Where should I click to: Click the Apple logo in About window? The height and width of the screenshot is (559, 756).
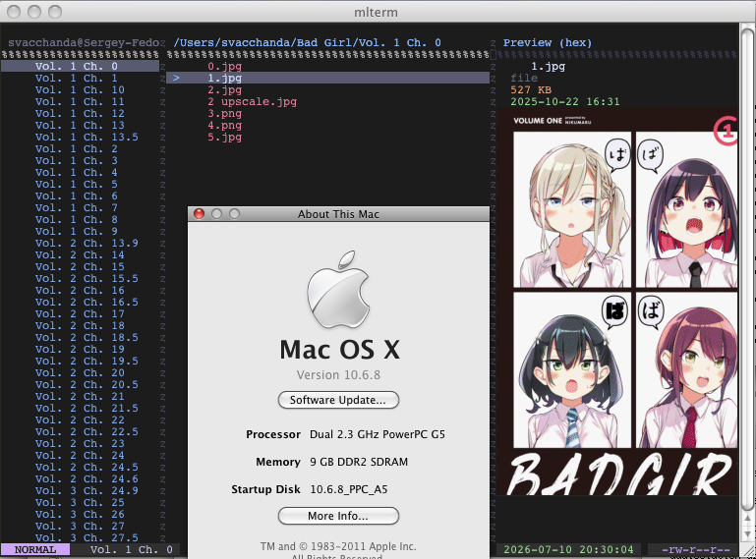tap(338, 290)
